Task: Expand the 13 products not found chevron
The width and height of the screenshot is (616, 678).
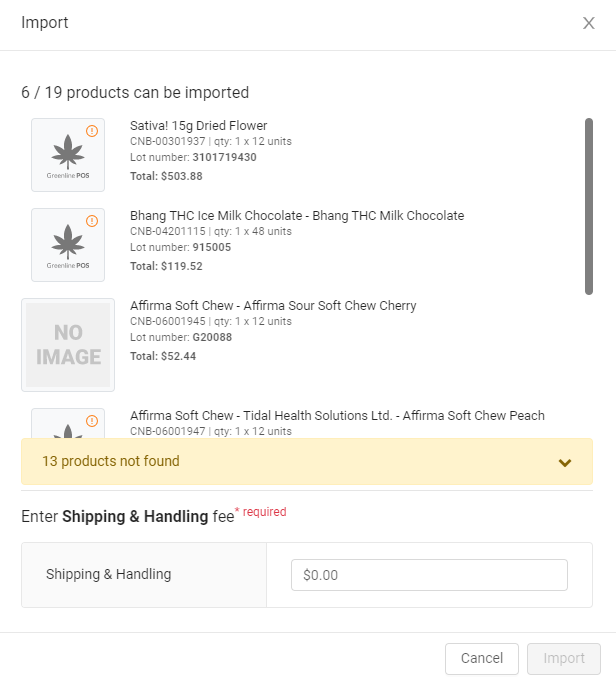Action: point(565,462)
